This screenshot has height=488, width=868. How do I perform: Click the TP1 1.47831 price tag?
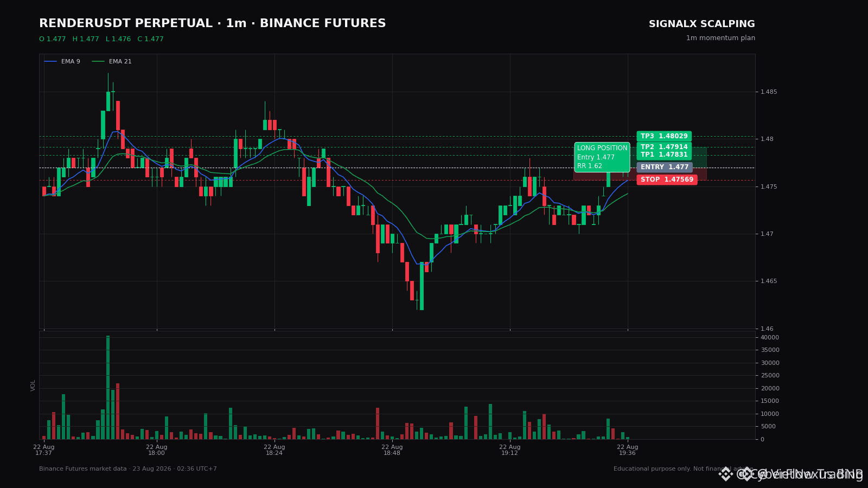(x=664, y=155)
